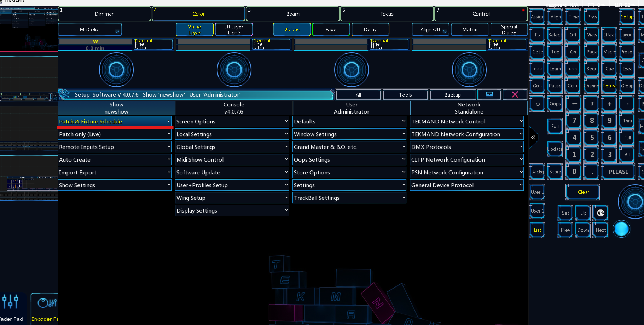Expand the DMX Protocols entry
This screenshot has height=325, width=644.
click(467, 147)
